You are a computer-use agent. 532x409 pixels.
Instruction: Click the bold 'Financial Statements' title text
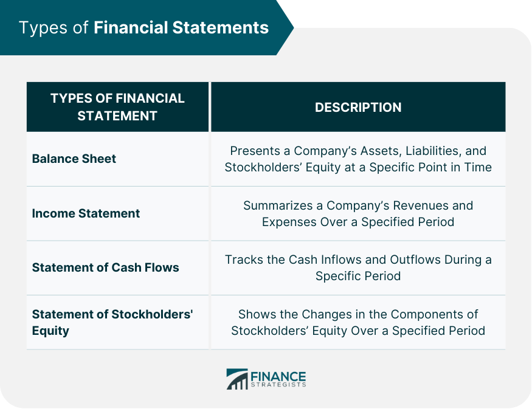tap(181, 27)
